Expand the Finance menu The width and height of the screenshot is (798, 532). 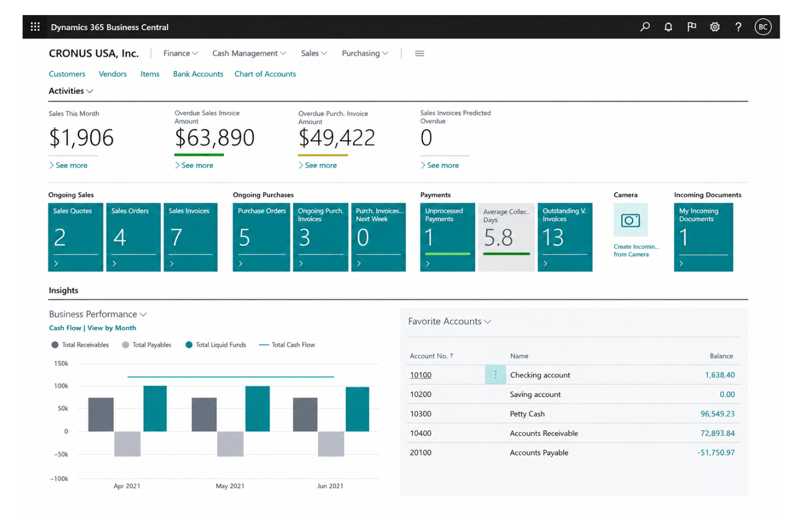(181, 53)
